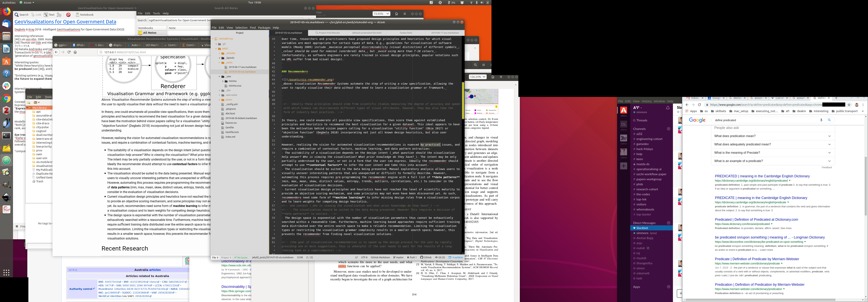Open Firefox from the Ubuntu dock
The image size is (868, 302).
6,12
